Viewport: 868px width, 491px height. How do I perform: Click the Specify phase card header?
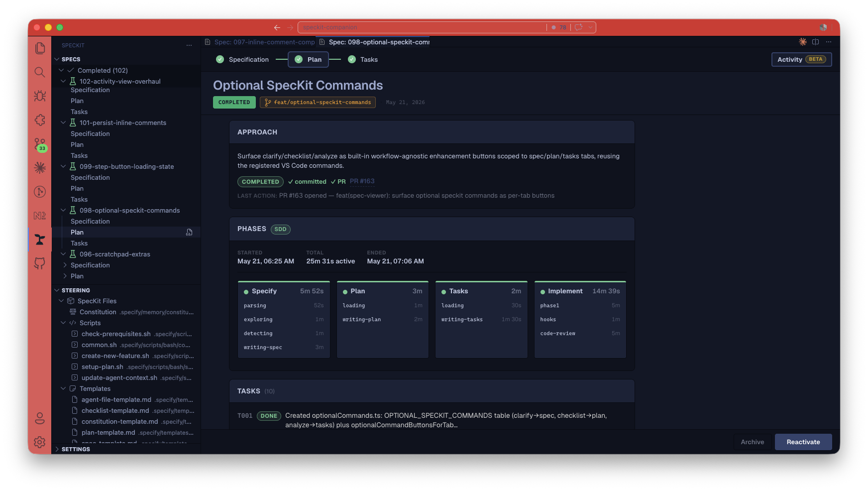[284, 291]
